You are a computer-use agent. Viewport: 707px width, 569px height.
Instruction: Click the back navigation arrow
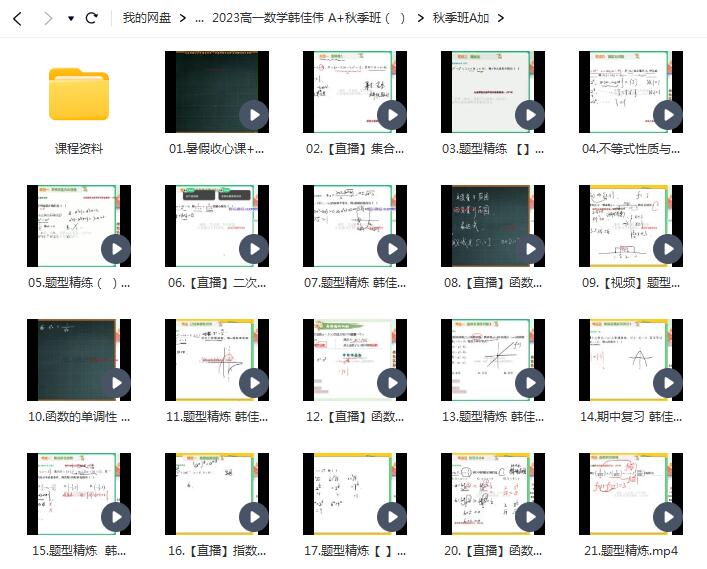coord(18,18)
